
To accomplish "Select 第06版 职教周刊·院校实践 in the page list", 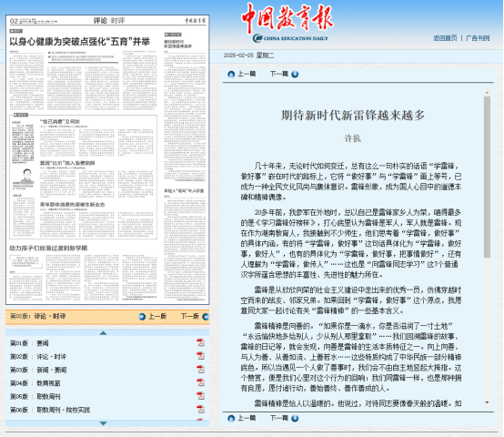I will coord(50,410).
